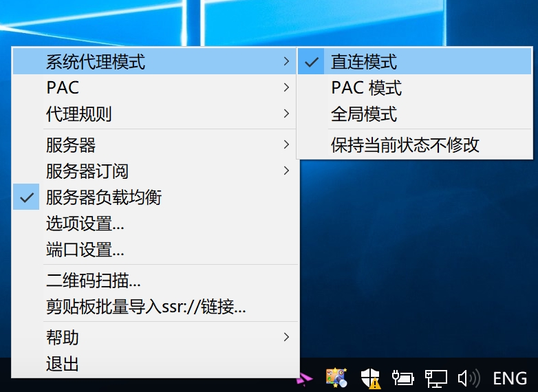
Task: Enable PAC 模式 proxy mode
Action: pos(366,88)
